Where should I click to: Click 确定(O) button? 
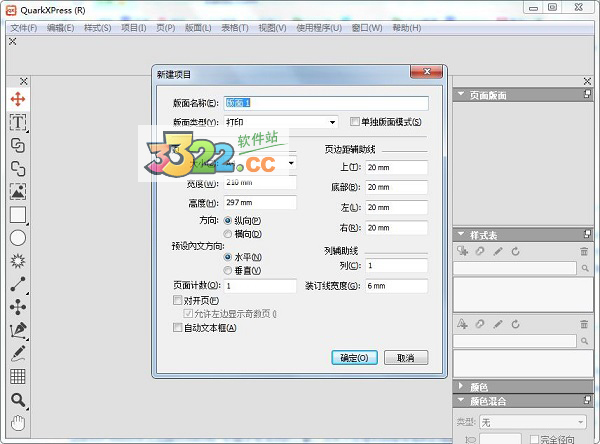[x=354, y=358]
